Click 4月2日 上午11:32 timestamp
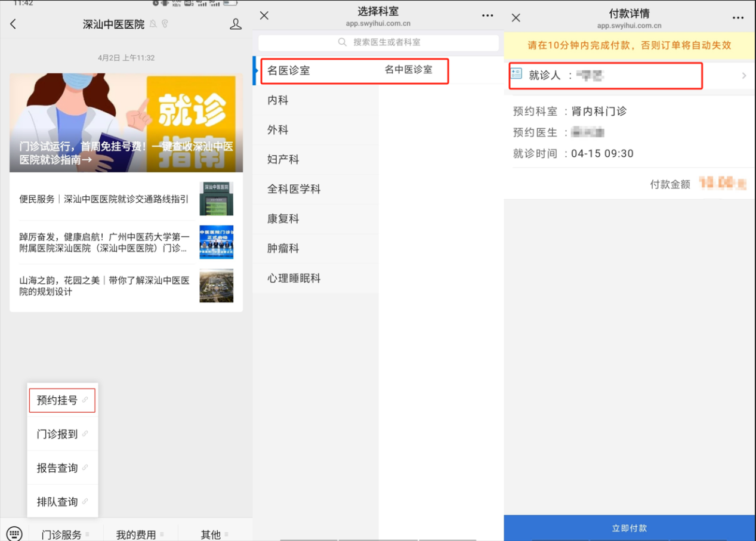The width and height of the screenshot is (756, 541). [x=126, y=58]
